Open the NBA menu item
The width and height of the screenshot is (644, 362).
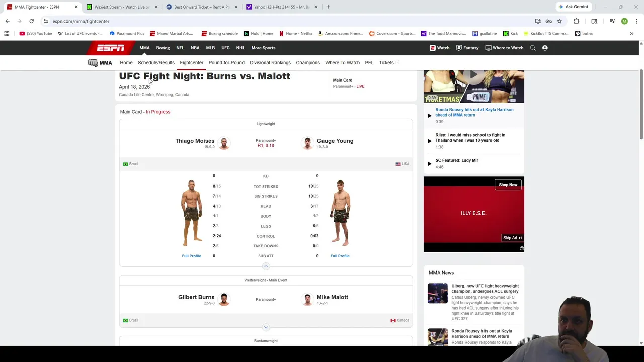pyautogui.click(x=195, y=48)
